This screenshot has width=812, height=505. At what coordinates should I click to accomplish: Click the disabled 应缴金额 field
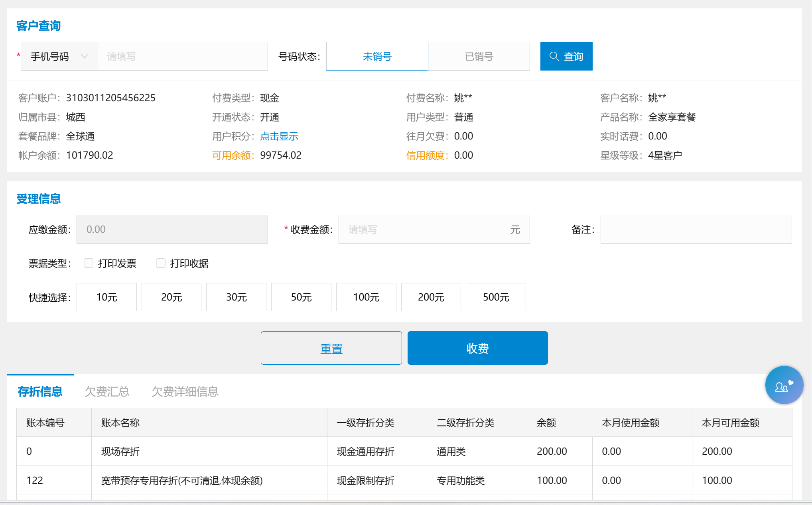[172, 229]
